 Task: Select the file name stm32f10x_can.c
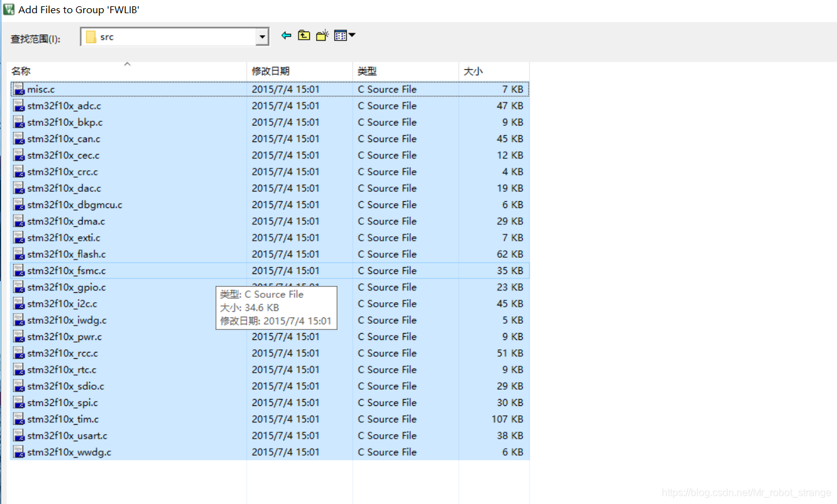pos(63,139)
